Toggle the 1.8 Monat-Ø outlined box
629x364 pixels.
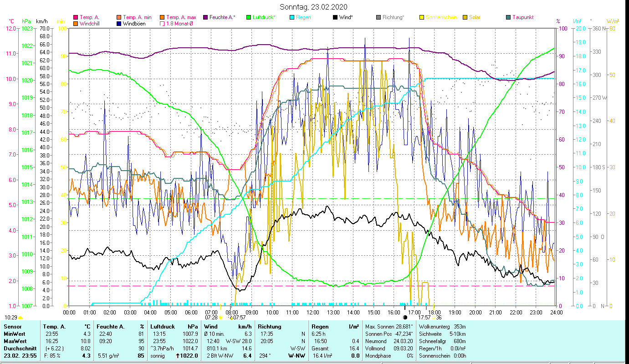tap(162, 24)
